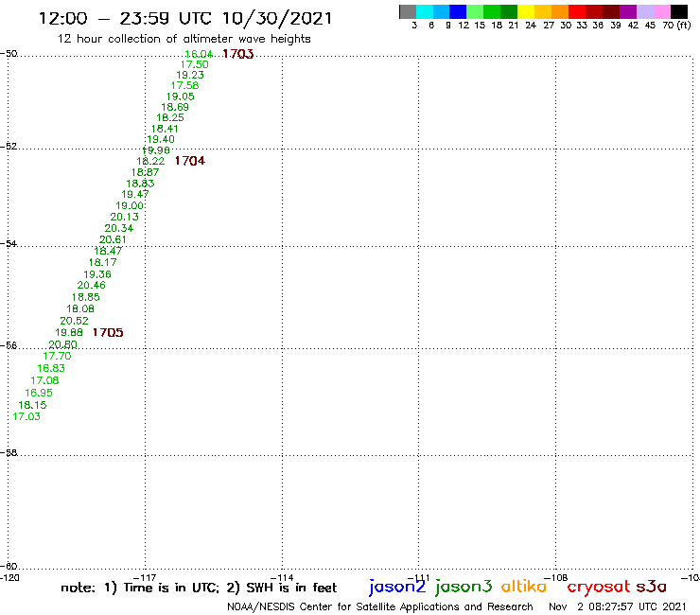Click the wave height value 20.46

click(x=92, y=285)
